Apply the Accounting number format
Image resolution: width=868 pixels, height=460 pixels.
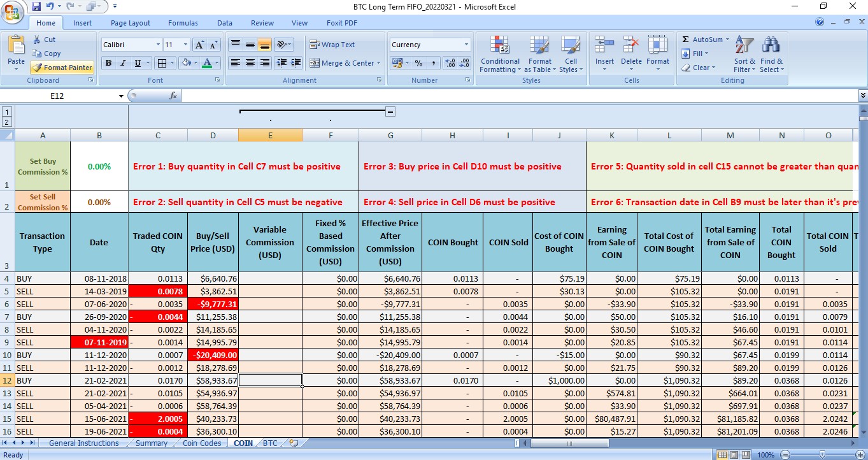(x=399, y=63)
